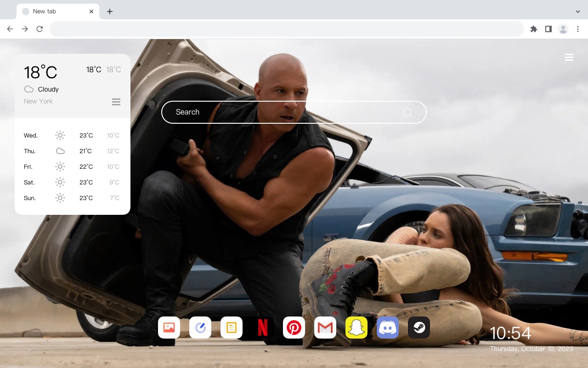This screenshot has width=588, height=368.
Task: Click the current 18°C temperature reading
Action: coord(40,72)
